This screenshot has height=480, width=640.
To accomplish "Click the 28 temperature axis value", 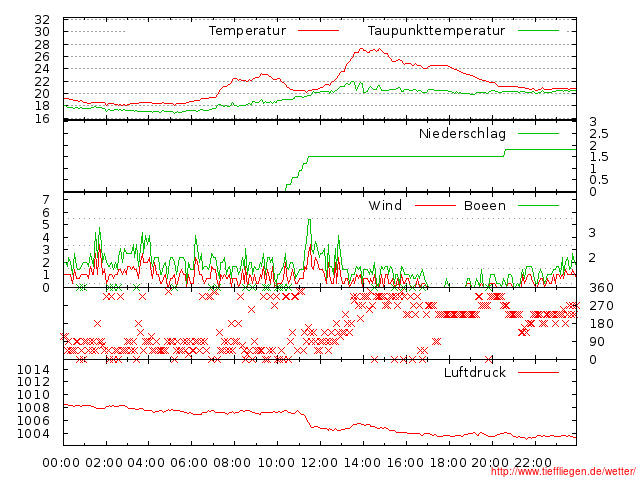I will tap(42, 44).
